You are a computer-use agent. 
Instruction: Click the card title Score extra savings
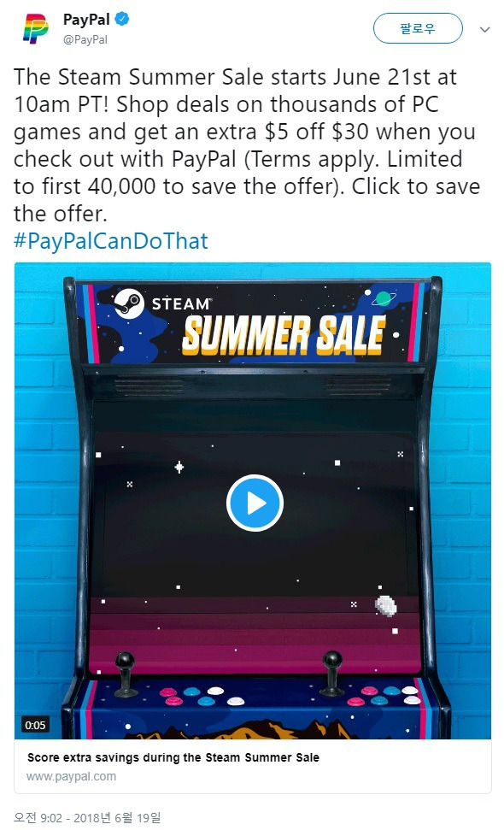click(173, 757)
